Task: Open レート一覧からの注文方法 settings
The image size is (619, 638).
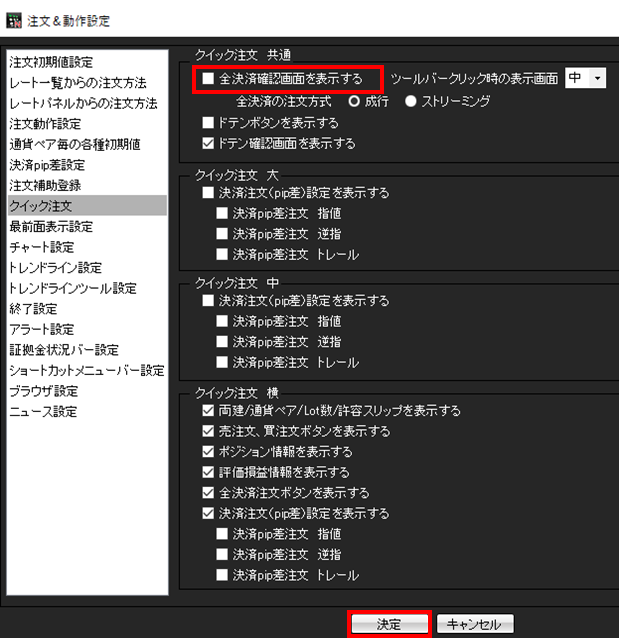Action: pyautogui.click(x=87, y=83)
